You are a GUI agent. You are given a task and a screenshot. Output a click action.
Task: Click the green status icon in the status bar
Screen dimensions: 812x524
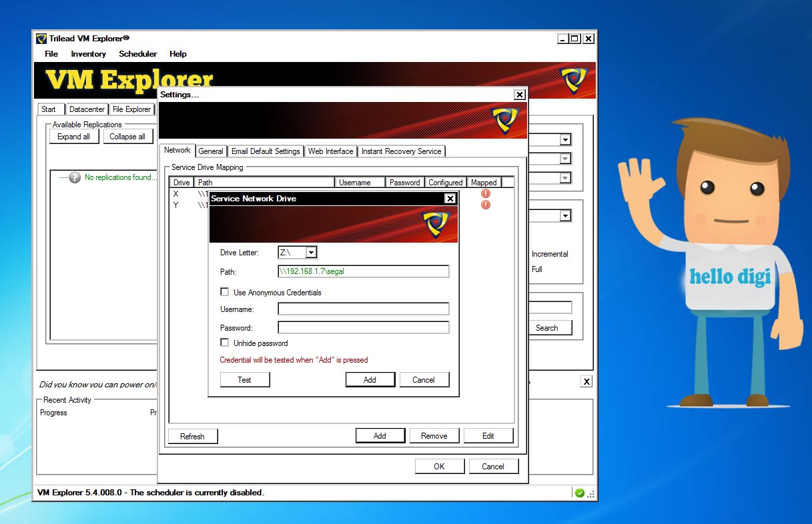(x=580, y=493)
